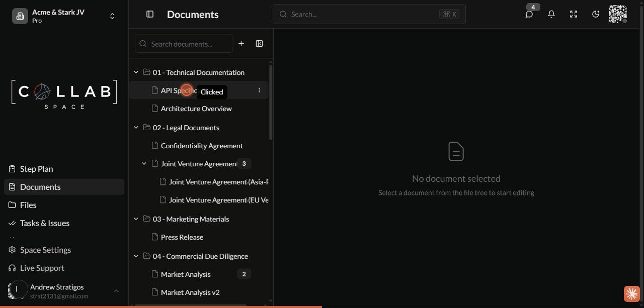Create a new document with the plus icon
Image resolution: width=644 pixels, height=308 pixels.
point(241,44)
